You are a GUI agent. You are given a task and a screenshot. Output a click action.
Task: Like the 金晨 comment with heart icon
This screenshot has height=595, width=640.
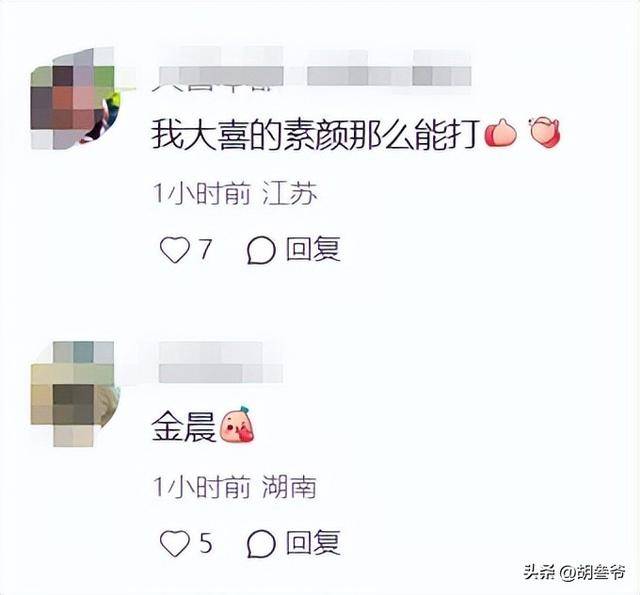coord(175,544)
